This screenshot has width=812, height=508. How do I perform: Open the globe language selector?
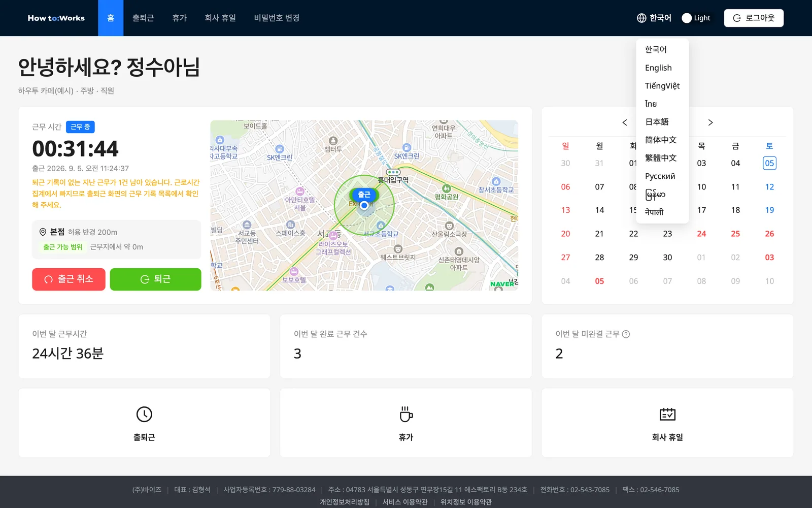[x=654, y=18]
